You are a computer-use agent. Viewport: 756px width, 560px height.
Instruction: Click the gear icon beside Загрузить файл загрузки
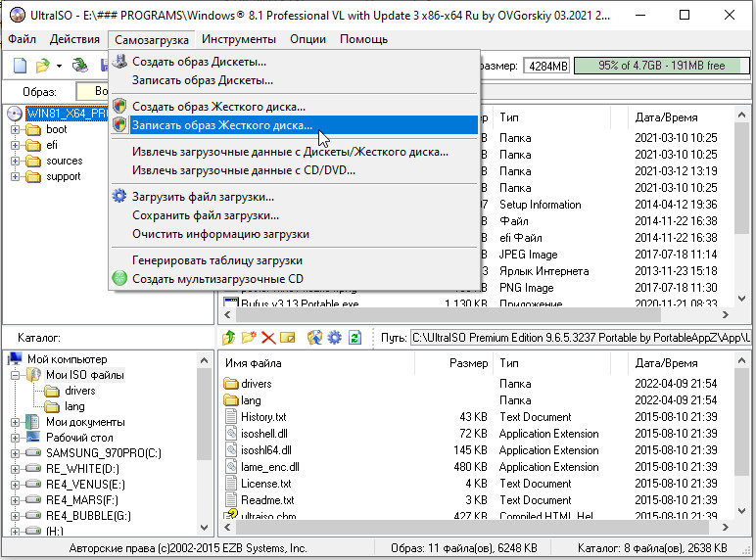tap(119, 196)
